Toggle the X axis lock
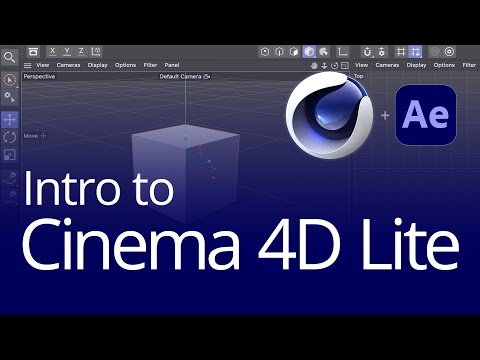 coord(52,51)
